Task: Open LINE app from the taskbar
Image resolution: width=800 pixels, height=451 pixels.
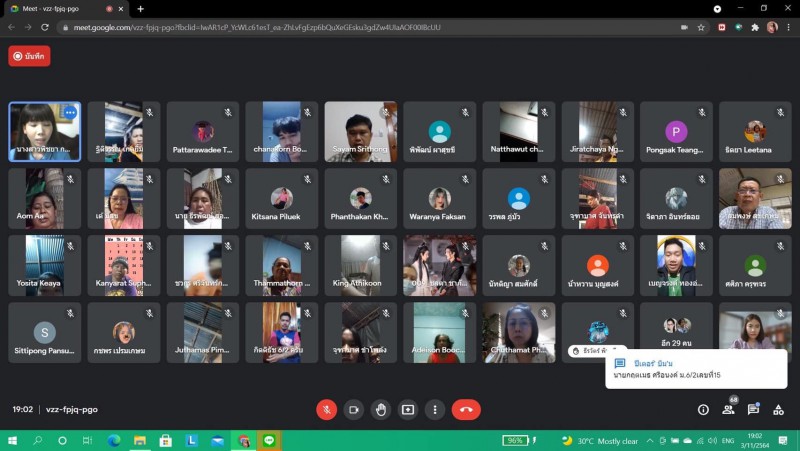Action: [x=269, y=440]
